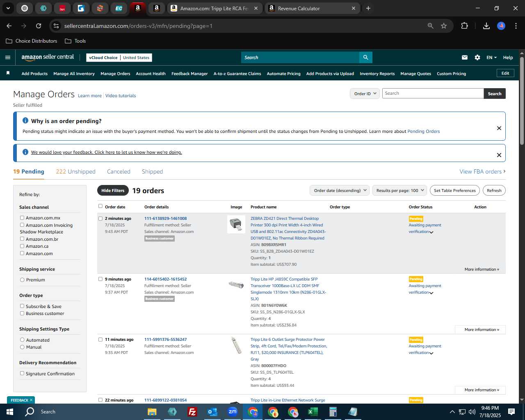This screenshot has width=525, height=420.
Task: Click the info icon on the feedback banner
Action: coord(25,152)
